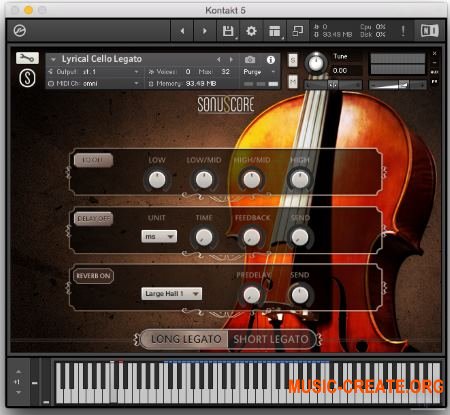Click the EQ HIGH knob
Viewport: 450px width, 415px height.
coord(300,180)
